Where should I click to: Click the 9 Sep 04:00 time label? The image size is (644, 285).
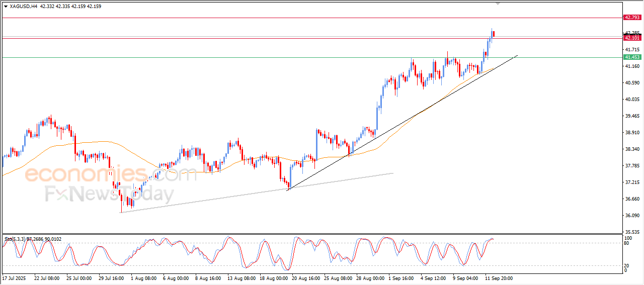[465, 277]
